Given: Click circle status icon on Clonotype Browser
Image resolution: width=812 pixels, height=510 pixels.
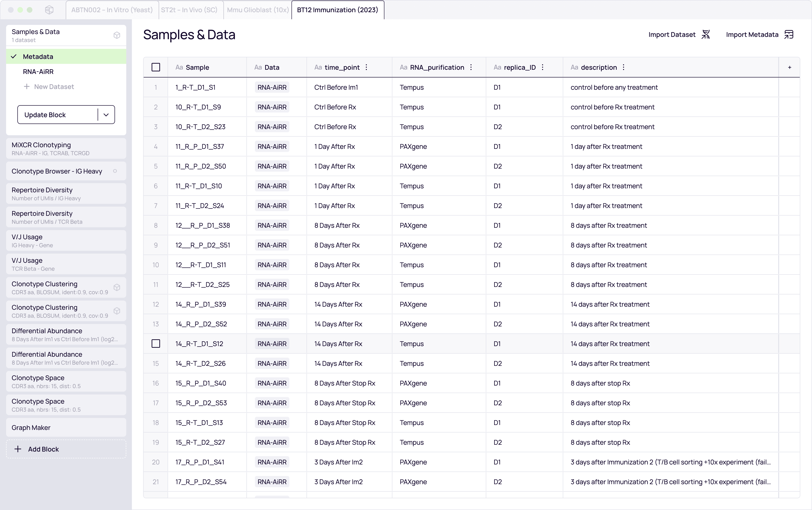Looking at the screenshot, I should point(115,171).
